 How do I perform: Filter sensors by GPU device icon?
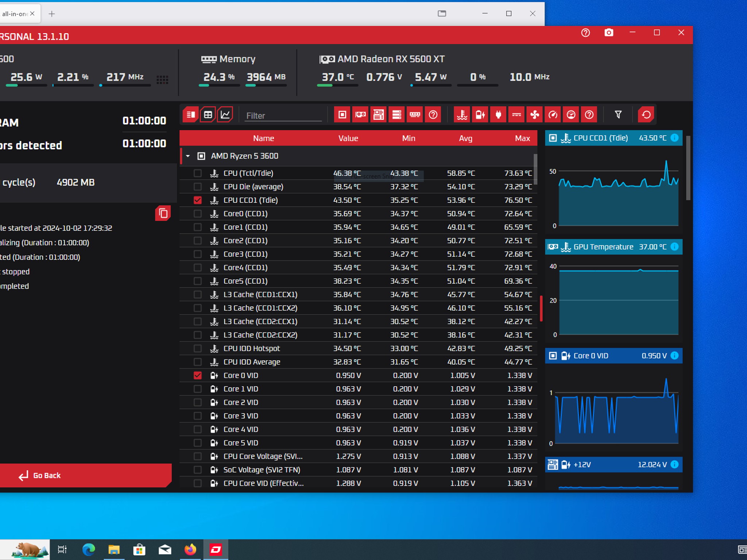coord(360,115)
